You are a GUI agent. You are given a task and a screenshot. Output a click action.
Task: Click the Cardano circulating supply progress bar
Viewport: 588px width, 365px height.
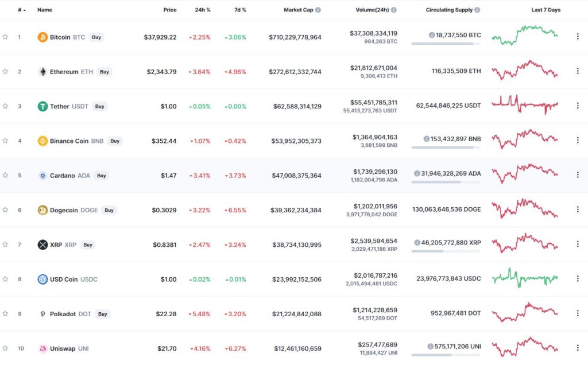(x=446, y=182)
